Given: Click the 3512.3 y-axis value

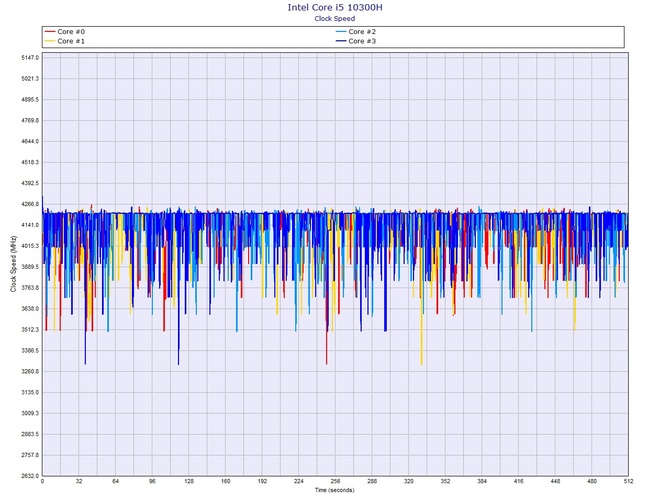Looking at the screenshot, I should (30, 330).
